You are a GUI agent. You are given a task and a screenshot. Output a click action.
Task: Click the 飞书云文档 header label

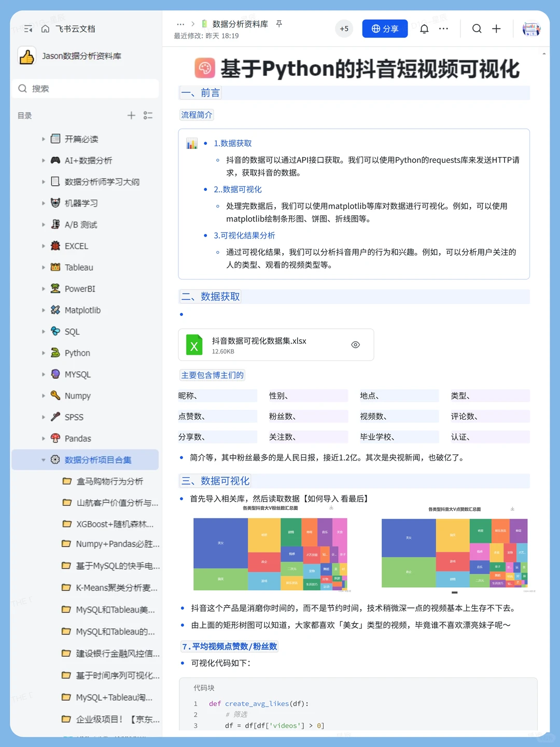tap(76, 29)
